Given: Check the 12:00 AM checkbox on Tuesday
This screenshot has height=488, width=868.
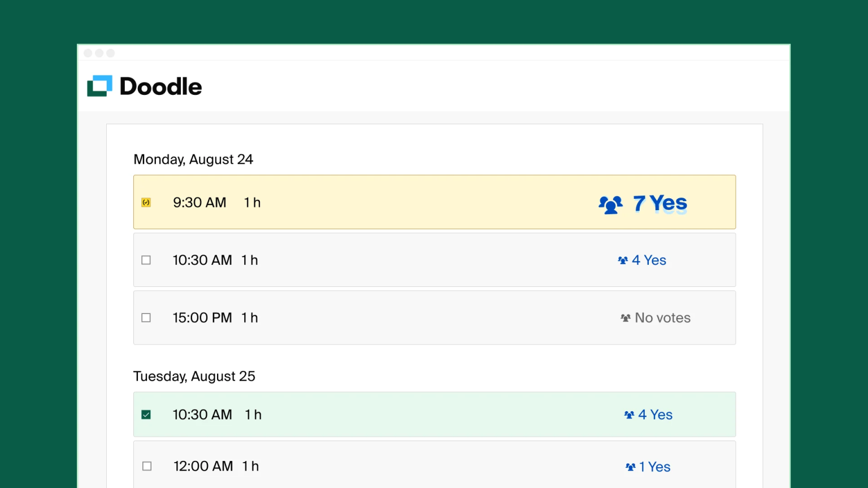Looking at the screenshot, I should click(x=146, y=466).
